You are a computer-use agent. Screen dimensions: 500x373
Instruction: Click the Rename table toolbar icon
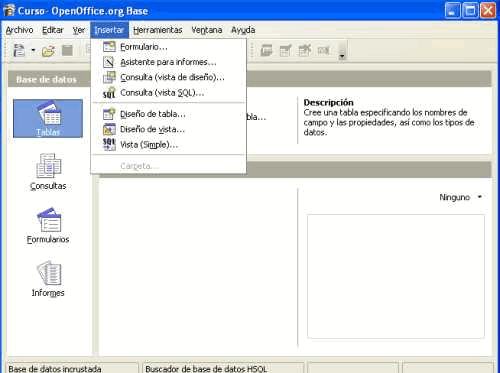click(323, 50)
